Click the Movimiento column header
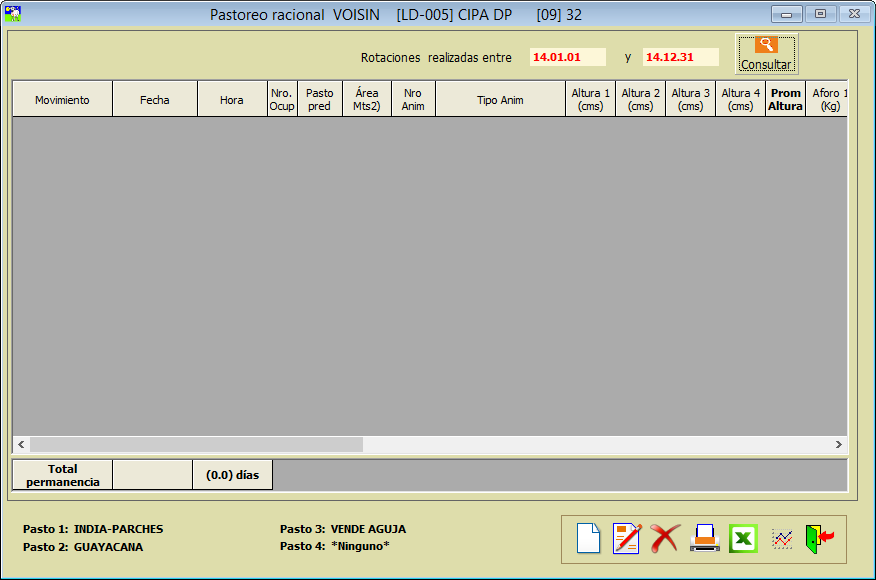Screen dimensions: 876x580 pos(62,100)
